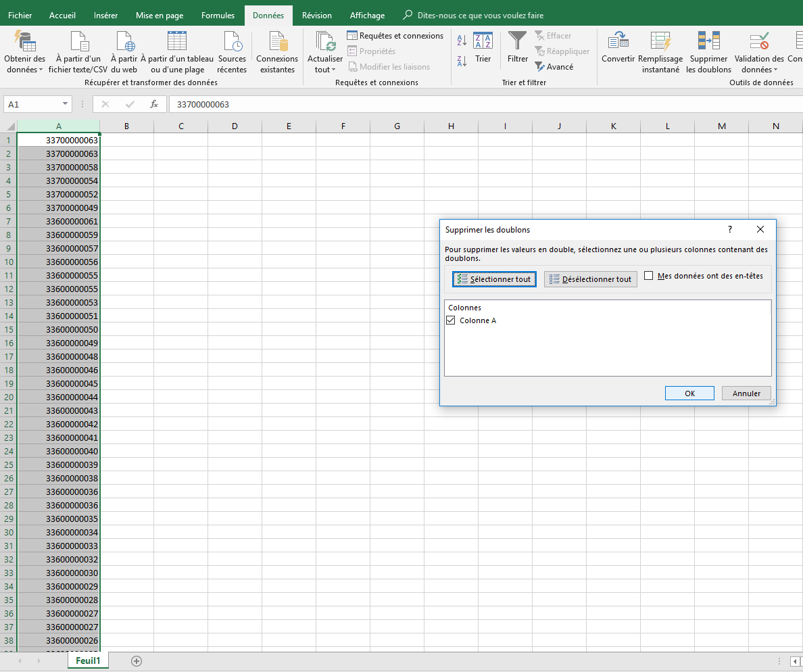Click Validation des données icon

tap(759, 42)
